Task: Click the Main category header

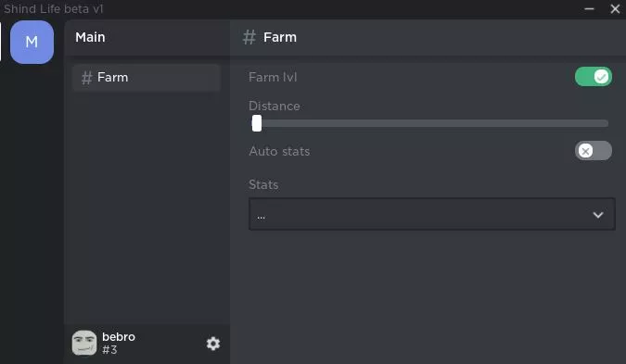Action: 90,37
